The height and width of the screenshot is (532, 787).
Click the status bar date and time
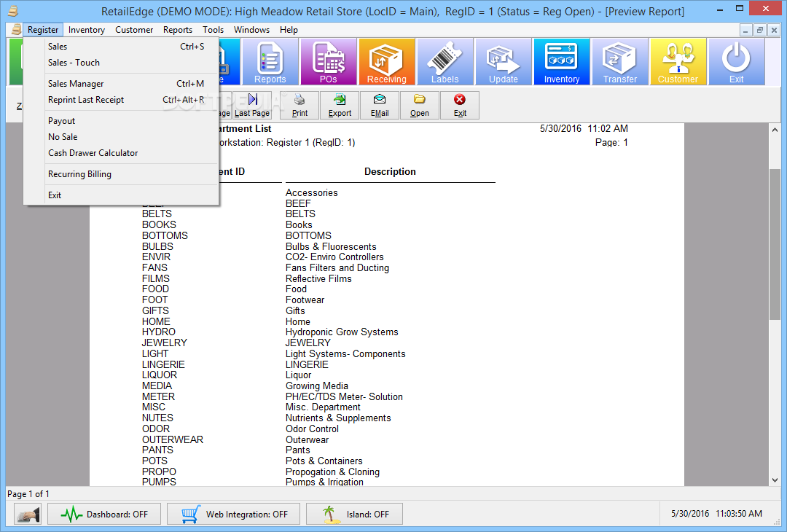717,514
